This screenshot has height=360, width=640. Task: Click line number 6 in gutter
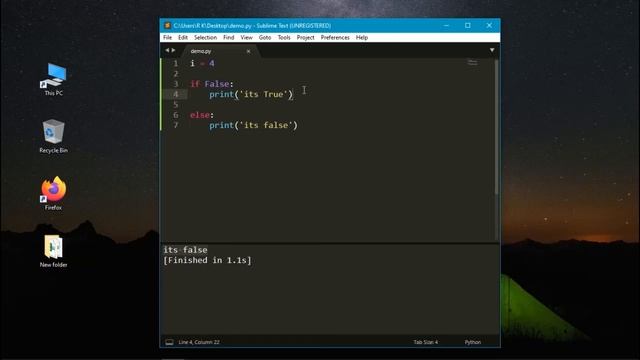[176, 115]
